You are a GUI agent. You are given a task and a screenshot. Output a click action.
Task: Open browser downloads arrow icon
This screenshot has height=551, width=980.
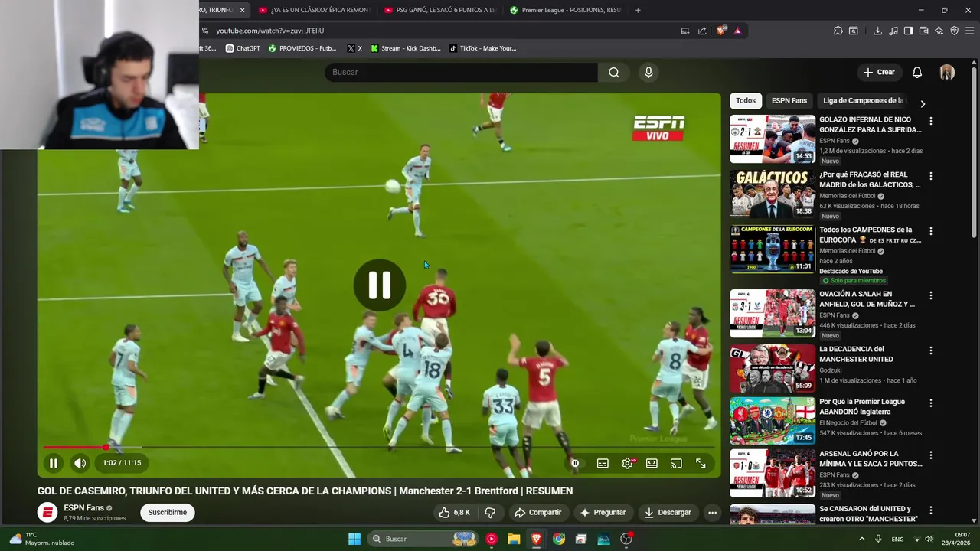pyautogui.click(x=877, y=31)
